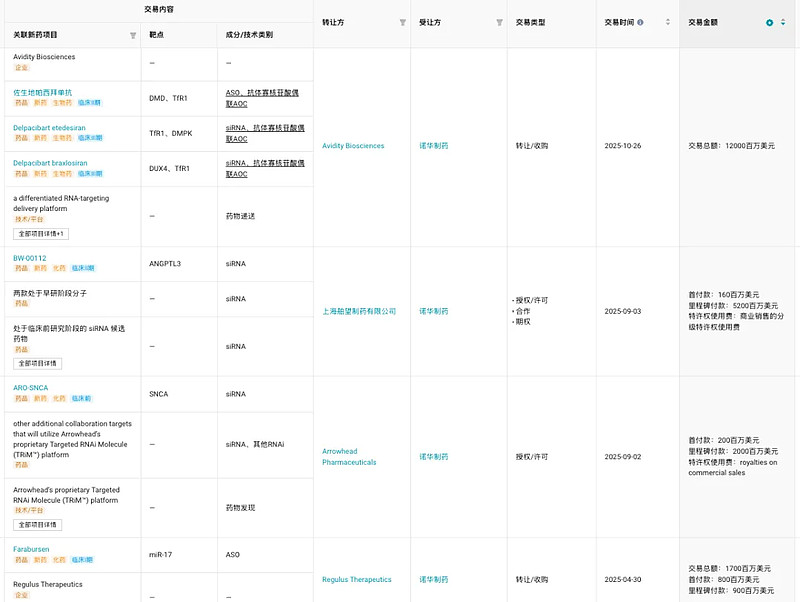Open Delpacibart etedesiran drug page
The height and width of the screenshot is (602, 800).
coord(49,128)
